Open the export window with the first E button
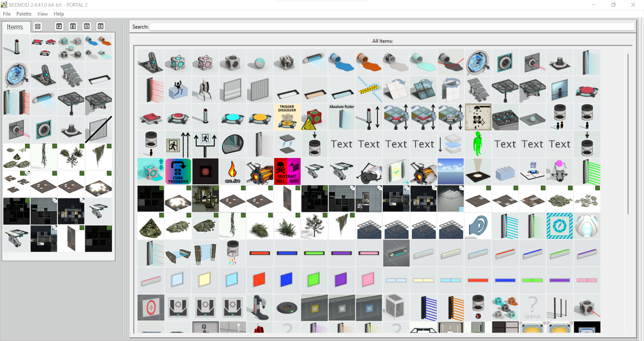This screenshot has height=341, width=644. pos(73,26)
